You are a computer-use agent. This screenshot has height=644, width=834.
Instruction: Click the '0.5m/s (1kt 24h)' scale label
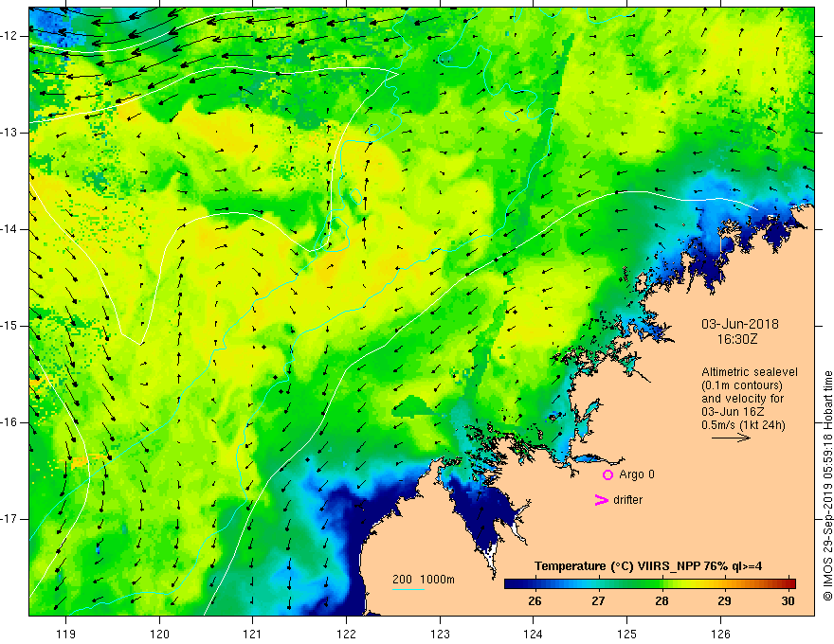click(743, 425)
